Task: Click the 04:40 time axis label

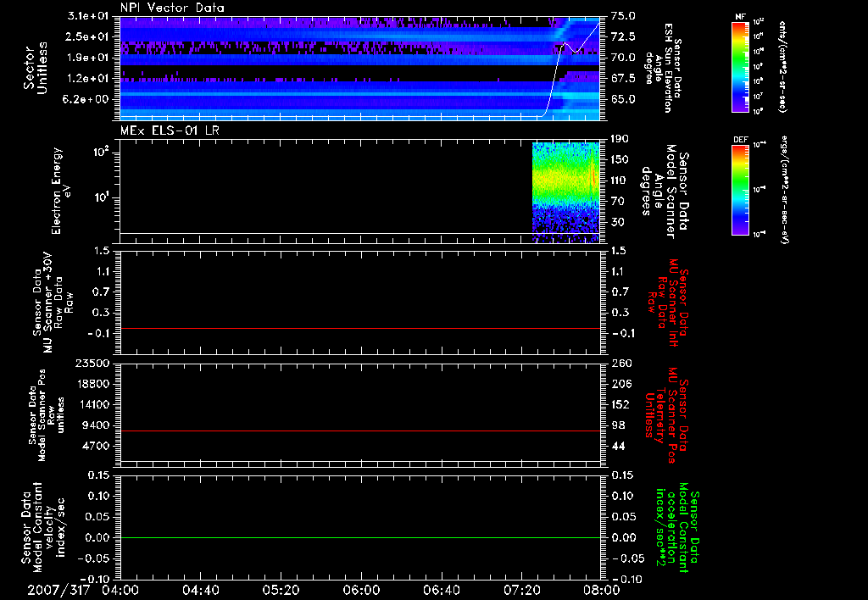Action: pos(202,591)
